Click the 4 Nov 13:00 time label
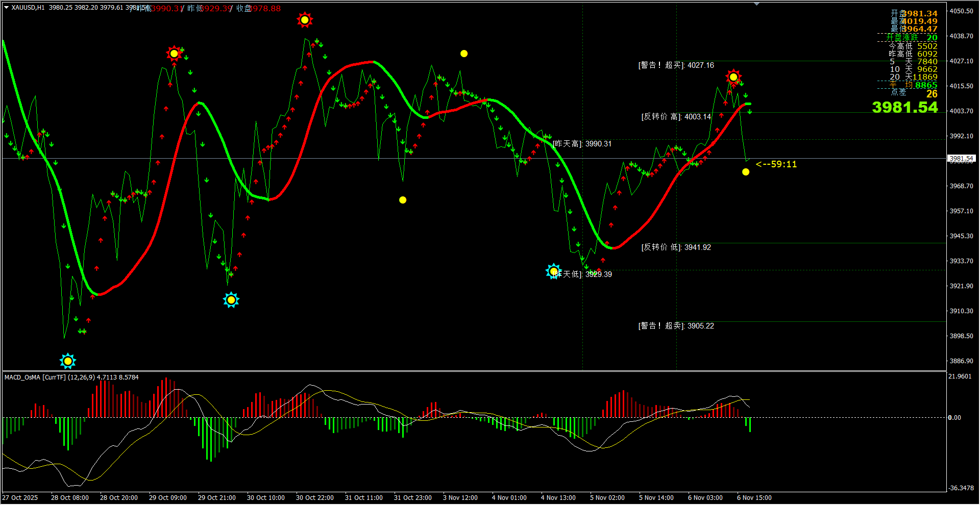Image resolution: width=980 pixels, height=505 pixels. (x=558, y=498)
